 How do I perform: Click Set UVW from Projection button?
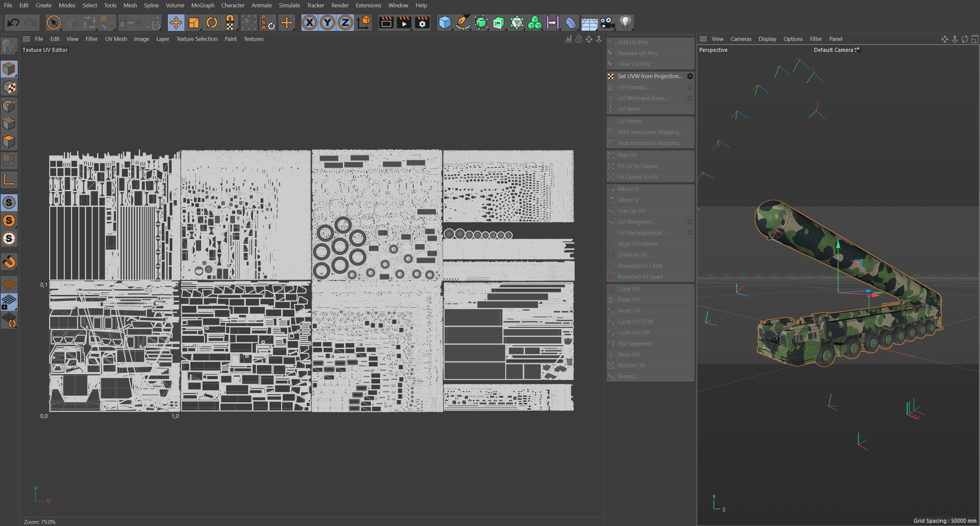[x=649, y=76]
